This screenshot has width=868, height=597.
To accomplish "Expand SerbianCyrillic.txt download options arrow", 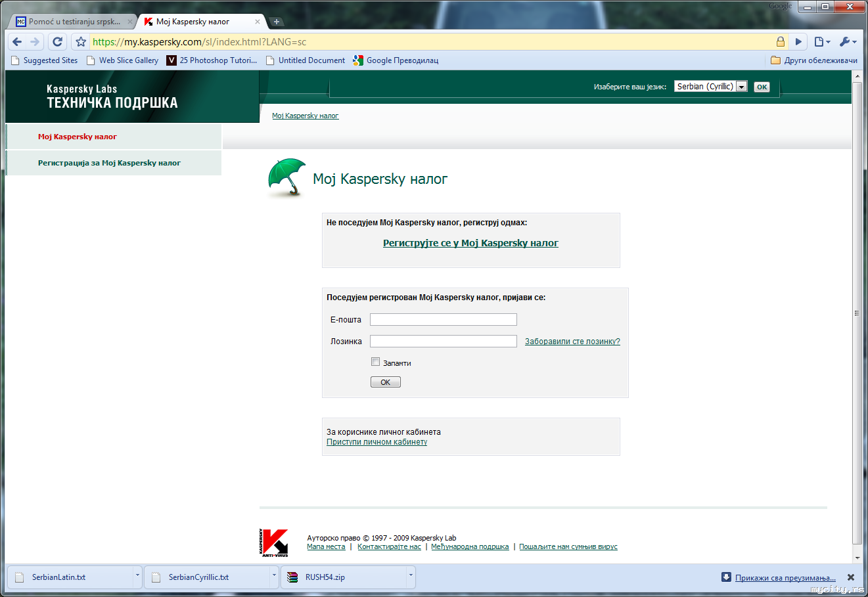I will tap(274, 576).
